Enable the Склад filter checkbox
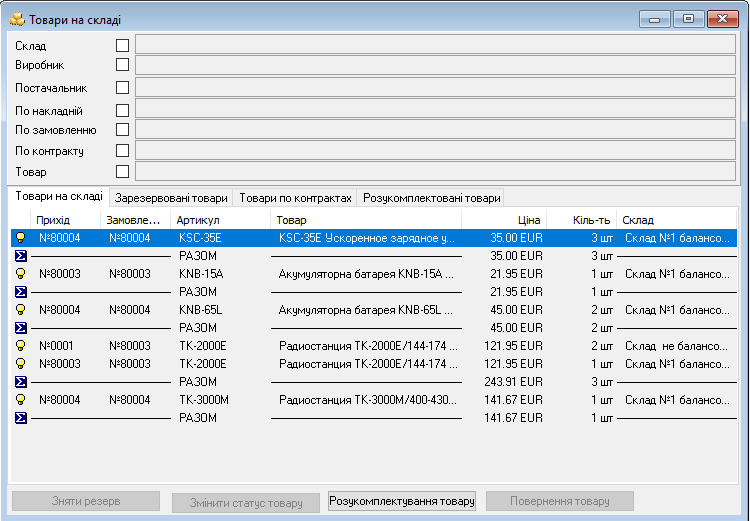This screenshot has width=750, height=521. click(x=122, y=45)
